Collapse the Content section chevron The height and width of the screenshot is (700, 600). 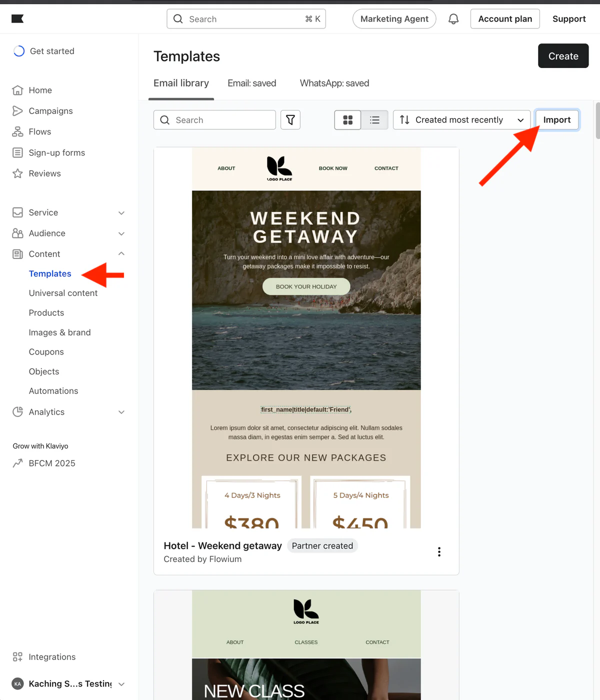121,253
